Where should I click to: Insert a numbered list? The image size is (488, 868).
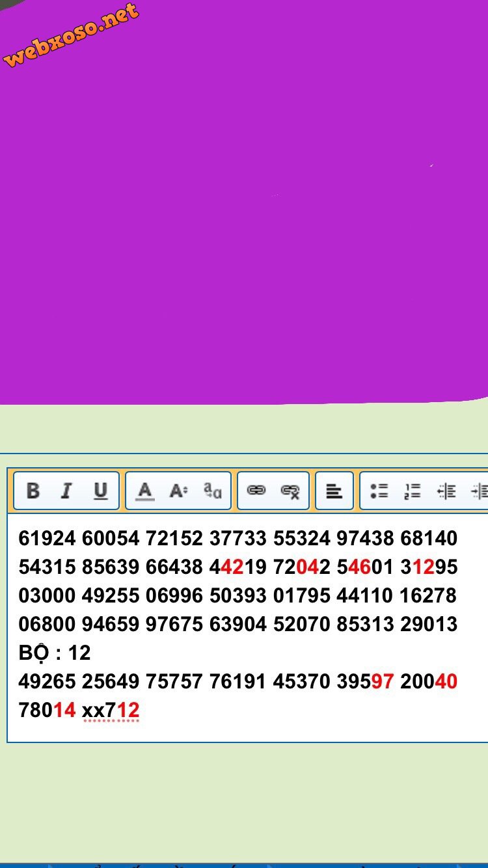pos(413,491)
